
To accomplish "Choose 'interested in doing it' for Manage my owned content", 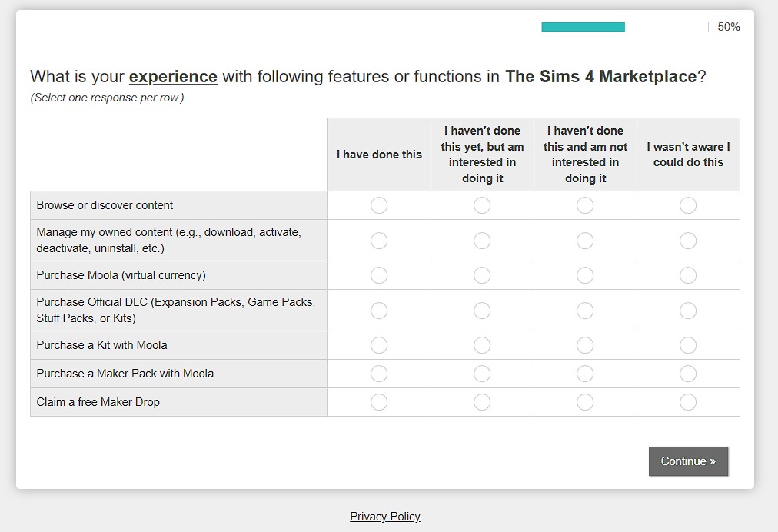I will coord(482,241).
